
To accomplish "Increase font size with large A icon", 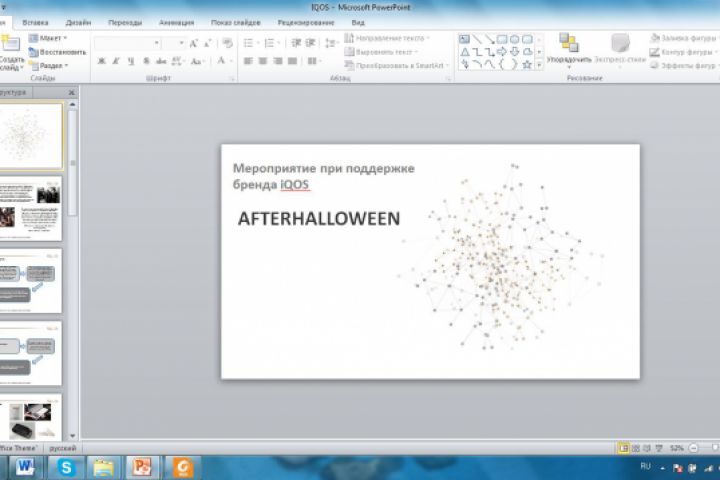I will pyautogui.click(x=194, y=43).
